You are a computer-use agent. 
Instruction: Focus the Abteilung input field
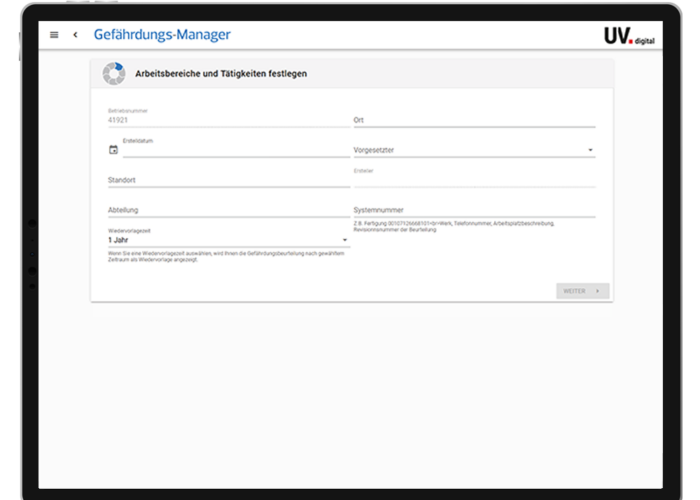[229, 210]
